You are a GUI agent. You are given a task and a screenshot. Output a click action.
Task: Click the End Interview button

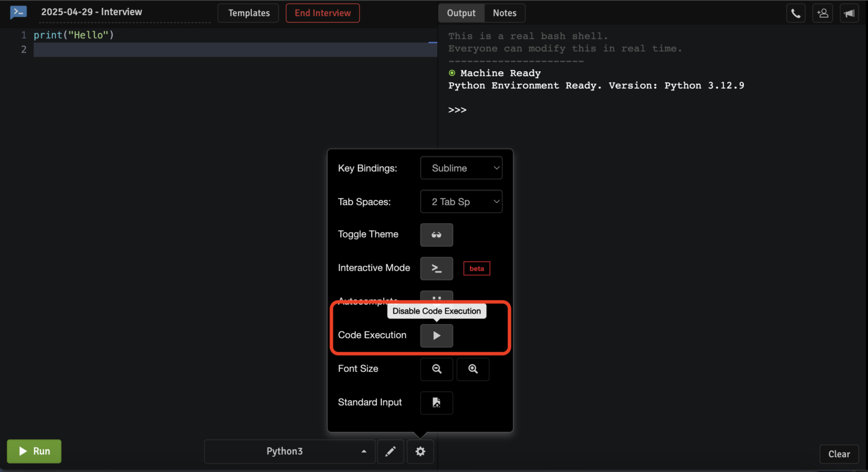pyautogui.click(x=323, y=13)
